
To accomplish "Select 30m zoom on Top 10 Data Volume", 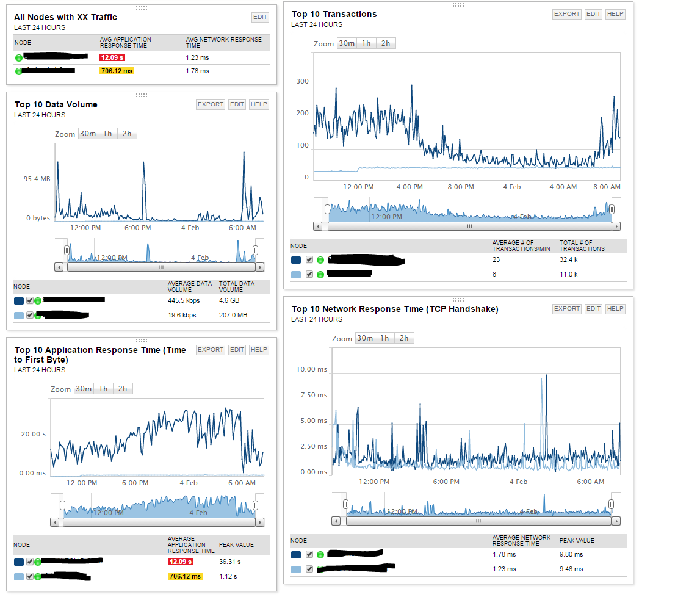I will 88,134.
